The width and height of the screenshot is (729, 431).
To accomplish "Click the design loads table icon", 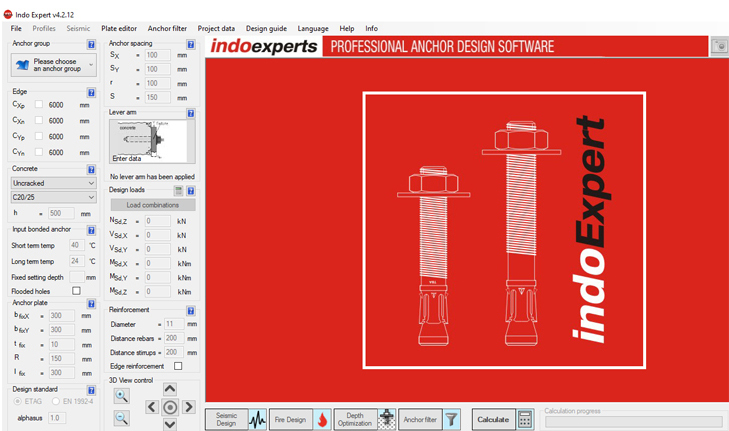I will [179, 191].
